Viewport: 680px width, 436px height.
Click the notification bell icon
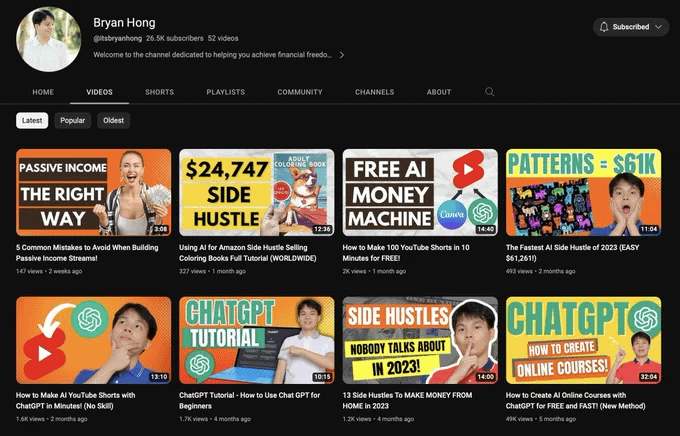603,27
